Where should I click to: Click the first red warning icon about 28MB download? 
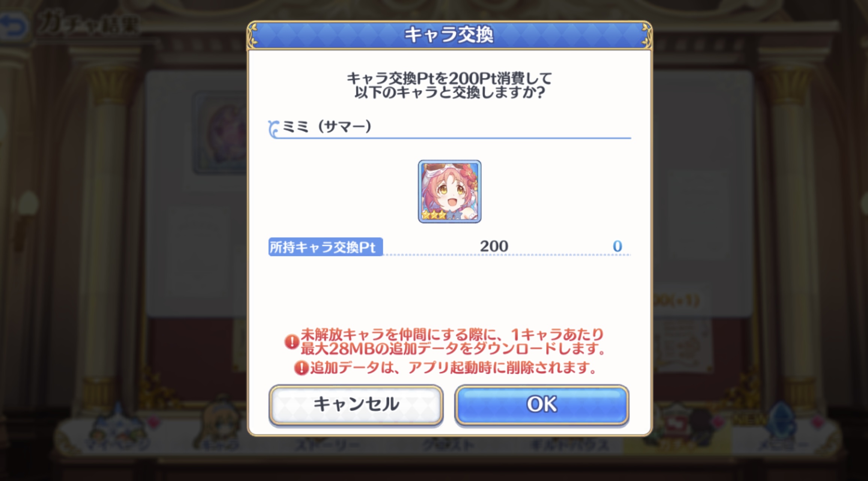(292, 342)
